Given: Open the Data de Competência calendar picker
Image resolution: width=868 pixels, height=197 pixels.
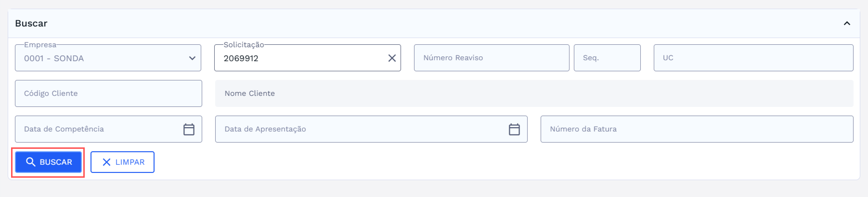Looking at the screenshot, I should tap(189, 129).
